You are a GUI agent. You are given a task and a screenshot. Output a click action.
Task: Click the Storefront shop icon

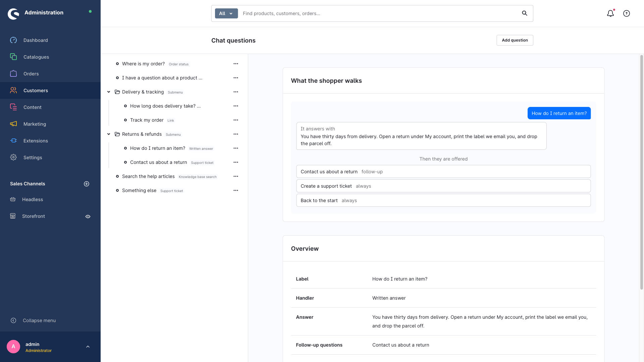coord(13,216)
